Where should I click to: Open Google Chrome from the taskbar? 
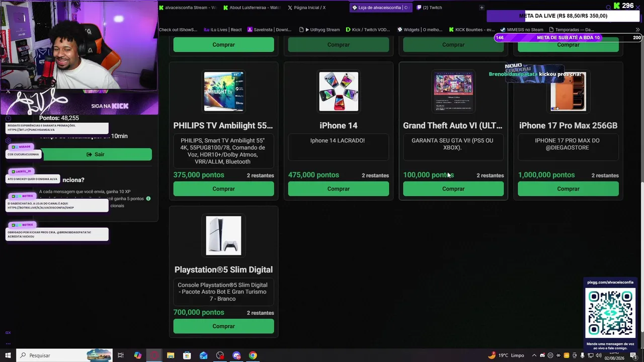pos(253,355)
